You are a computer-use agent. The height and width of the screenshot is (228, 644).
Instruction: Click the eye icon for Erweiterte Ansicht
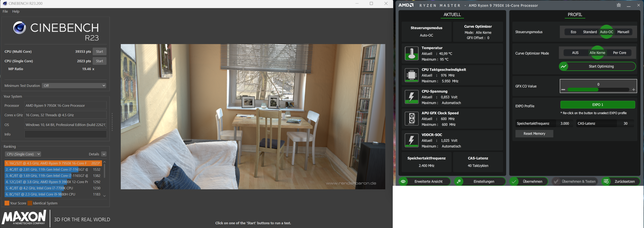pos(403,181)
